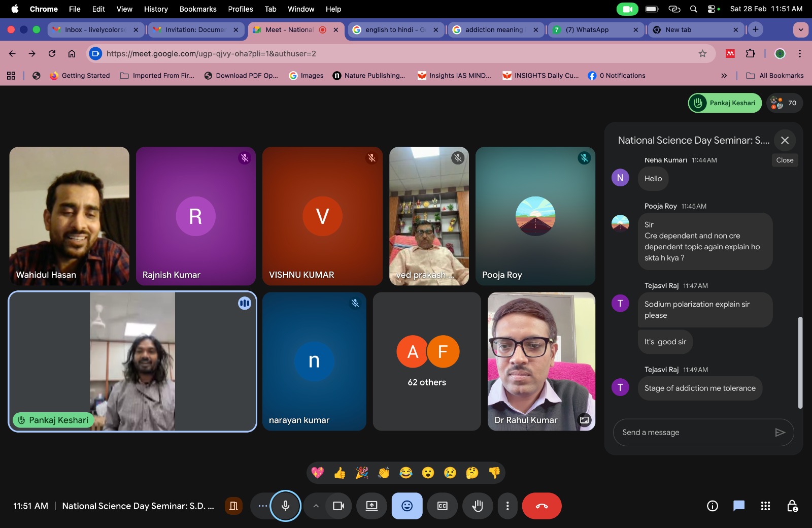Turn on closed captions
812x528 pixels.
click(x=443, y=506)
